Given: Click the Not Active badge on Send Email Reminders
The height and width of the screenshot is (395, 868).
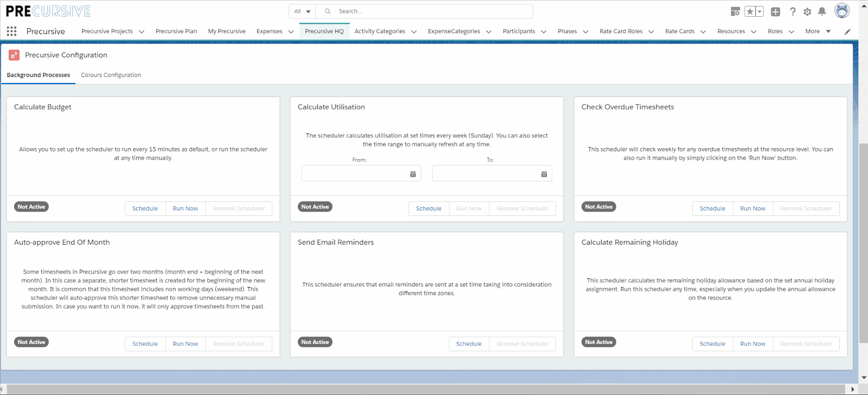Looking at the screenshot, I should click(315, 342).
